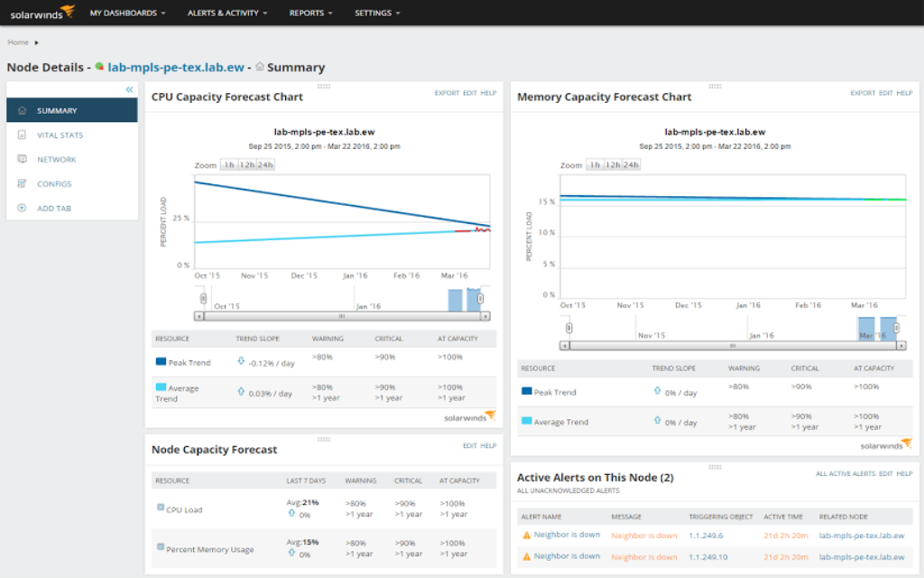Screen dimensions: 924x578
Task: Open the Vital Stats tab via its sidebar icon
Action: [x=22, y=135]
